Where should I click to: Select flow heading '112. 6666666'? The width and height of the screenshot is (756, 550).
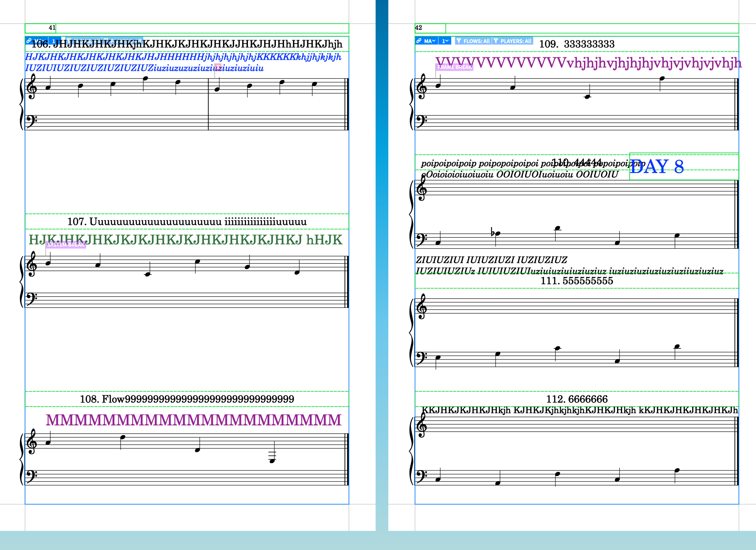point(577,399)
